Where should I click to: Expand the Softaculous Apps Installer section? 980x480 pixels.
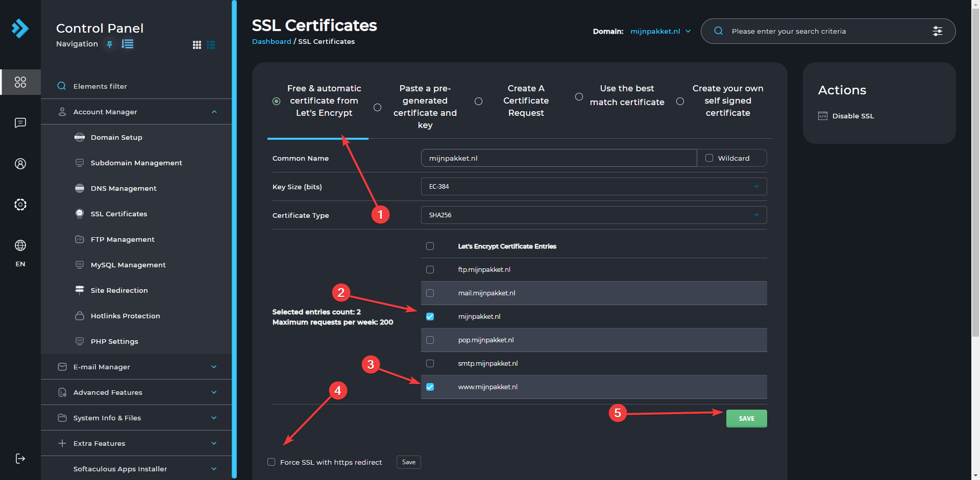pyautogui.click(x=136, y=469)
